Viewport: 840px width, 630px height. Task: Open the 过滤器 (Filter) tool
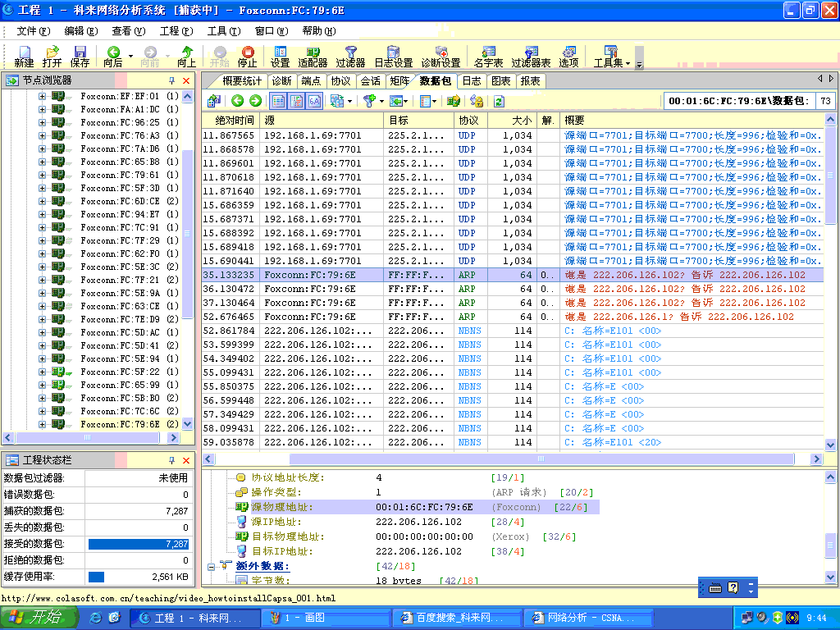pyautogui.click(x=350, y=56)
